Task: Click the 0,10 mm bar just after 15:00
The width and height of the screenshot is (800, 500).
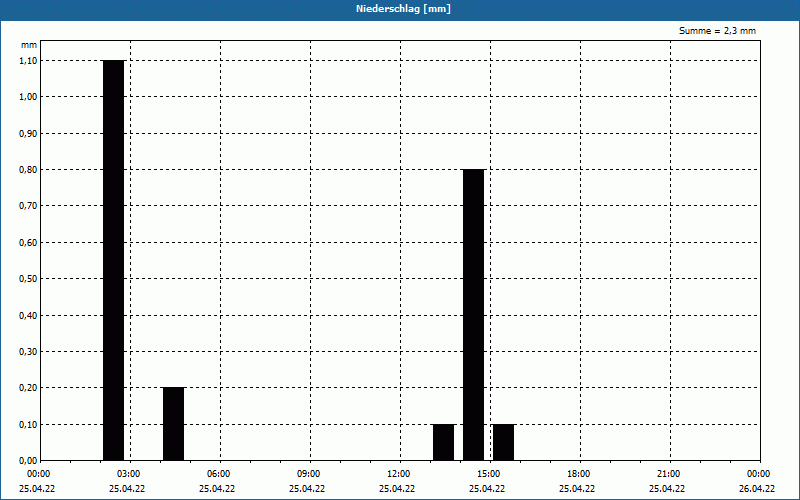Action: click(504, 442)
